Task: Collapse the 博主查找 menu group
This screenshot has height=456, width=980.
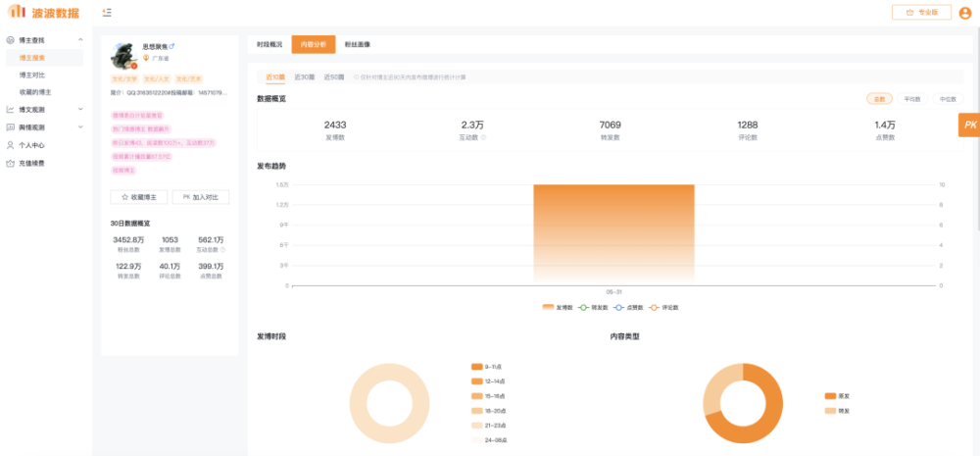Action: tap(80, 40)
